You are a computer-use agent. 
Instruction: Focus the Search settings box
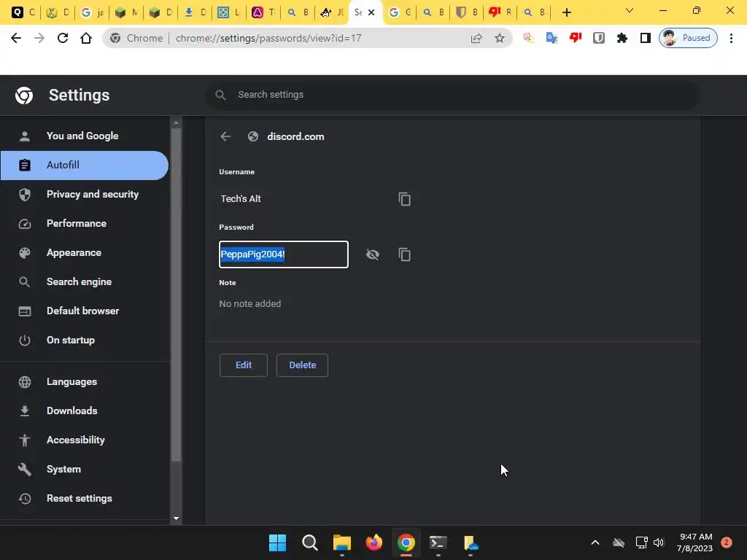coord(452,95)
